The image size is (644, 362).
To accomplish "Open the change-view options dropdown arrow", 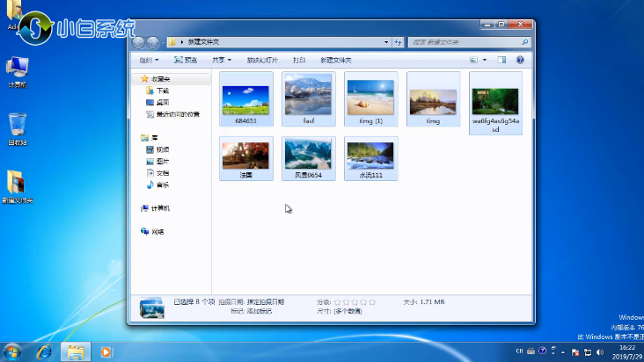I will click(x=484, y=60).
